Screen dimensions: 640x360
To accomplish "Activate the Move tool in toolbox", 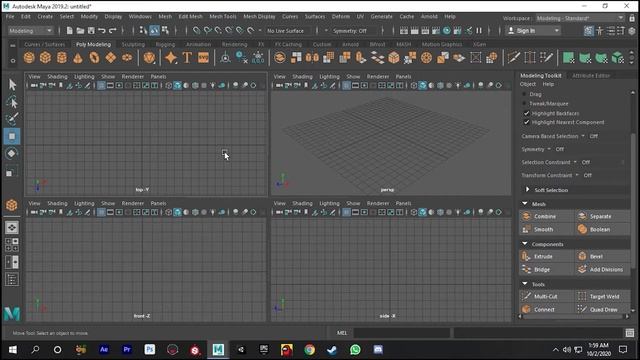I will tap(12, 136).
